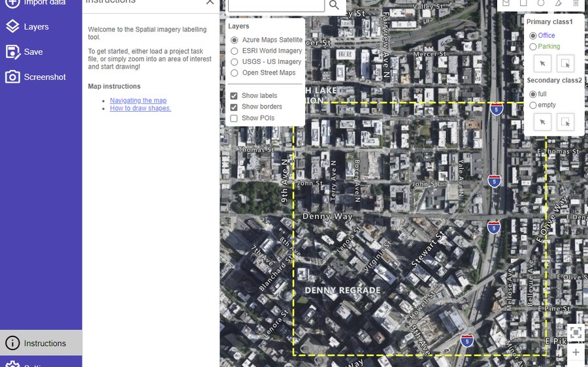Choose the USGS - US Imagery basemap
The height and width of the screenshot is (367, 588).
point(235,61)
